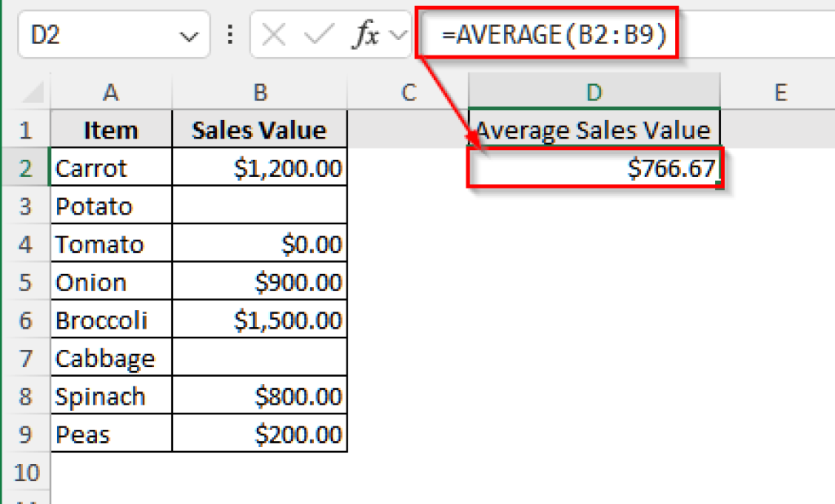
Task: Click the Average Sales Value header cell
Action: tap(593, 129)
